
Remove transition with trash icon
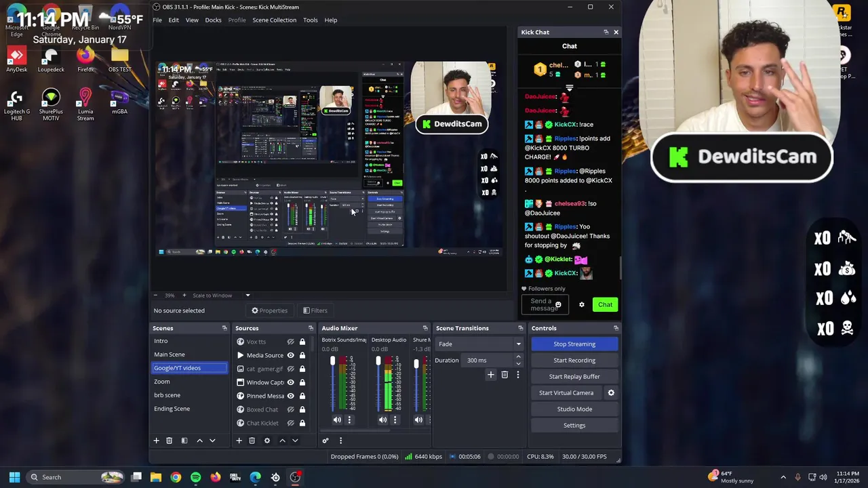pyautogui.click(x=505, y=375)
